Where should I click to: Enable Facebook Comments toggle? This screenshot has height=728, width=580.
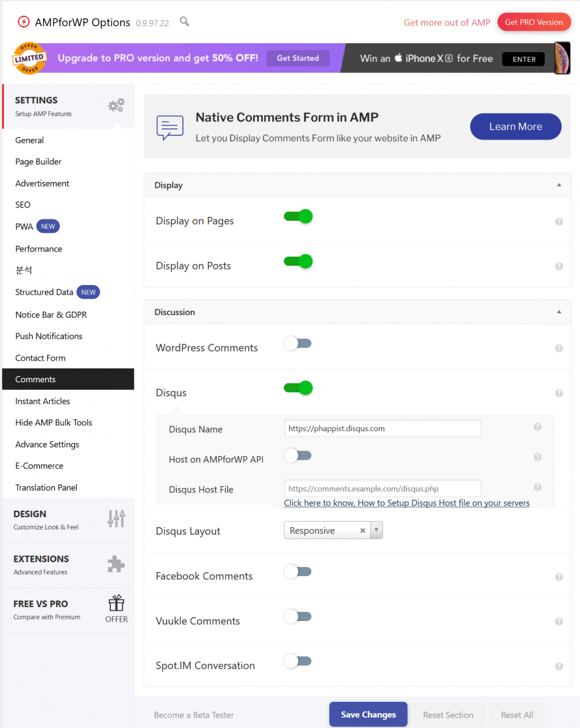pyautogui.click(x=298, y=572)
